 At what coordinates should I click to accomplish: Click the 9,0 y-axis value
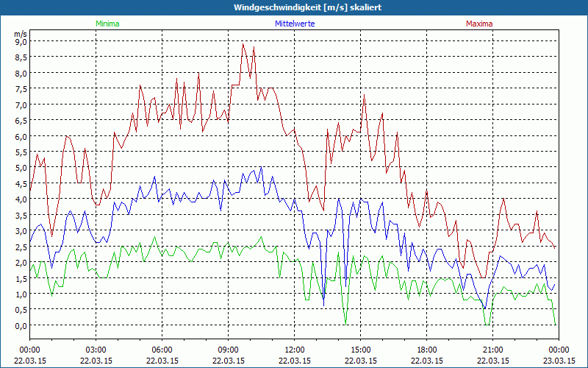point(21,42)
